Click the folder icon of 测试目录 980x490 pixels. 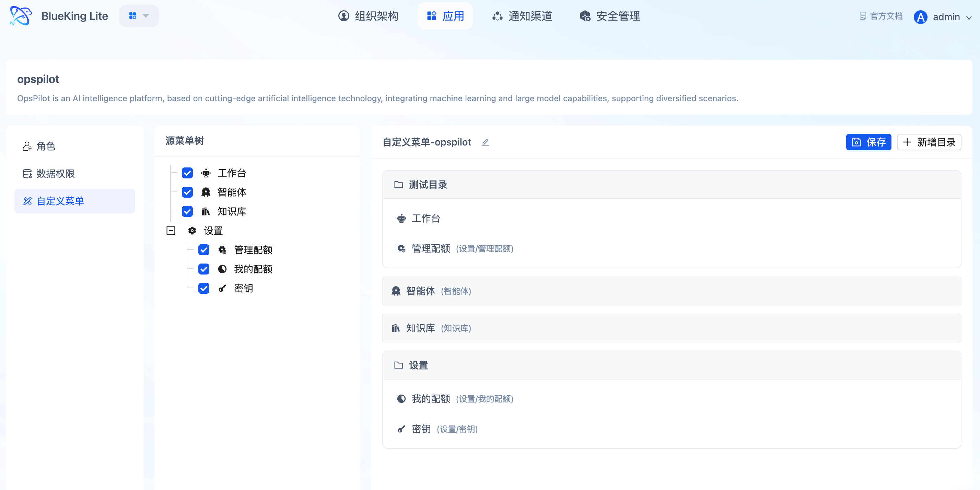(398, 185)
